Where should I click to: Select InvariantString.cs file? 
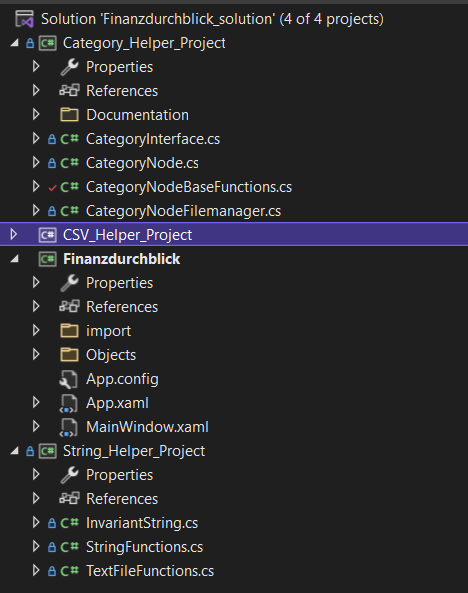coord(142,523)
